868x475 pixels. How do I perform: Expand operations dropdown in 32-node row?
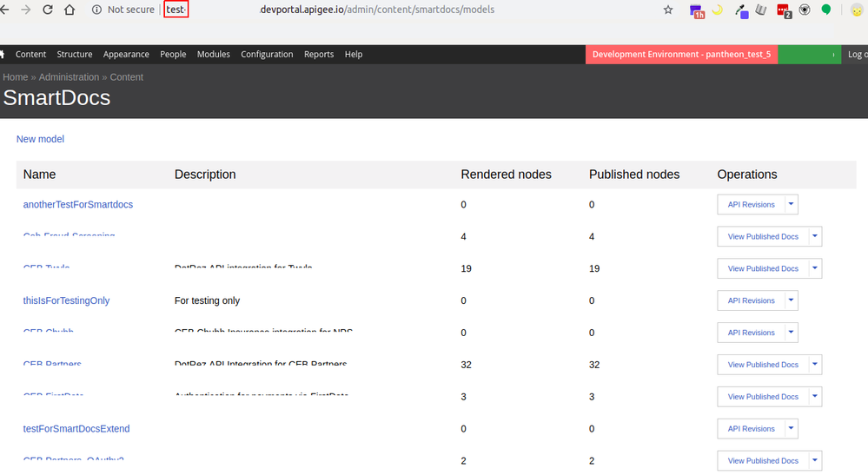click(815, 365)
